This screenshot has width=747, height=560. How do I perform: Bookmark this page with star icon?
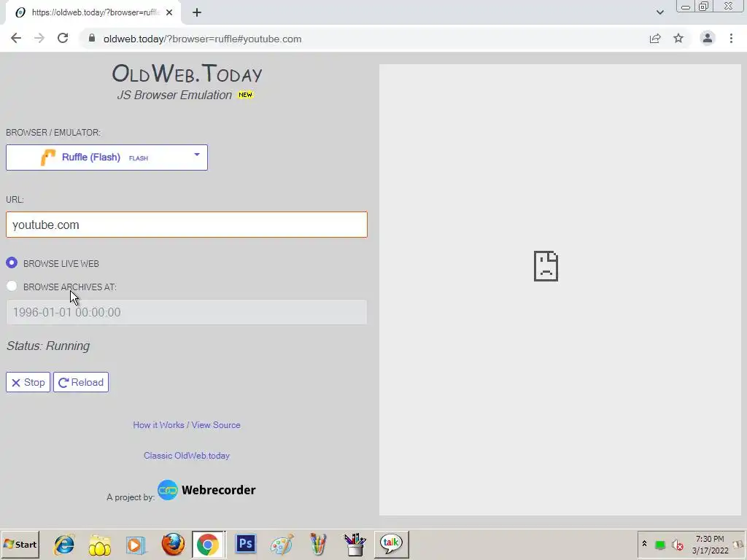678,39
